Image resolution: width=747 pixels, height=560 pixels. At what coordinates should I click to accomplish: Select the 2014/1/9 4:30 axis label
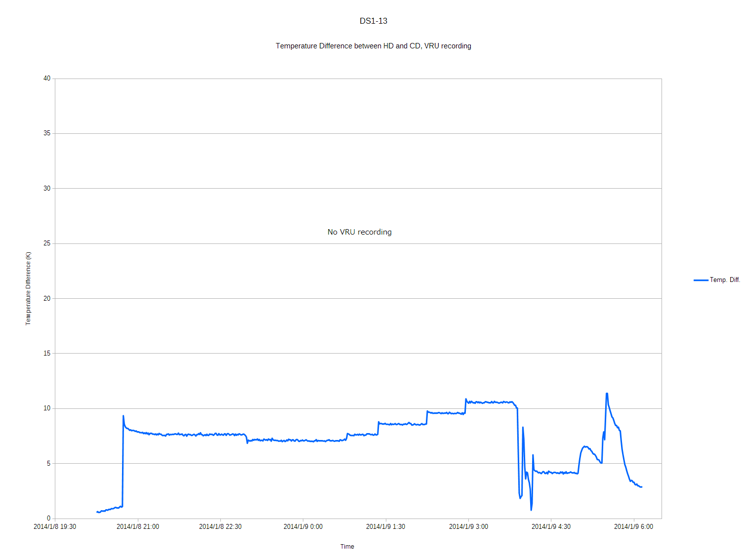(551, 527)
